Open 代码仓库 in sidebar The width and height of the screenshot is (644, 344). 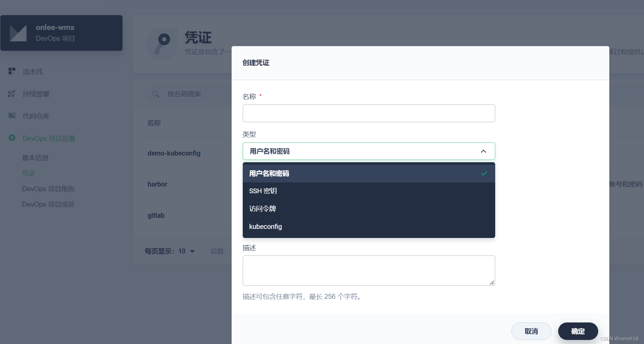coord(36,116)
